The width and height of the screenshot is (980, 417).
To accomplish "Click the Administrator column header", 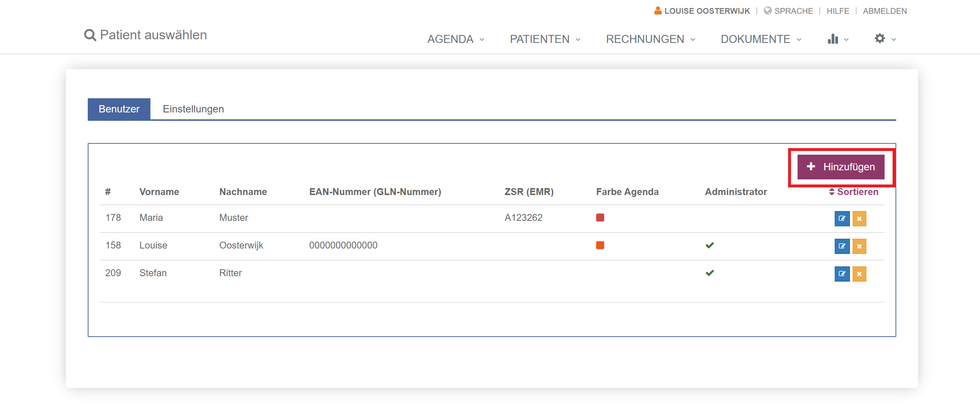I will tap(736, 192).
